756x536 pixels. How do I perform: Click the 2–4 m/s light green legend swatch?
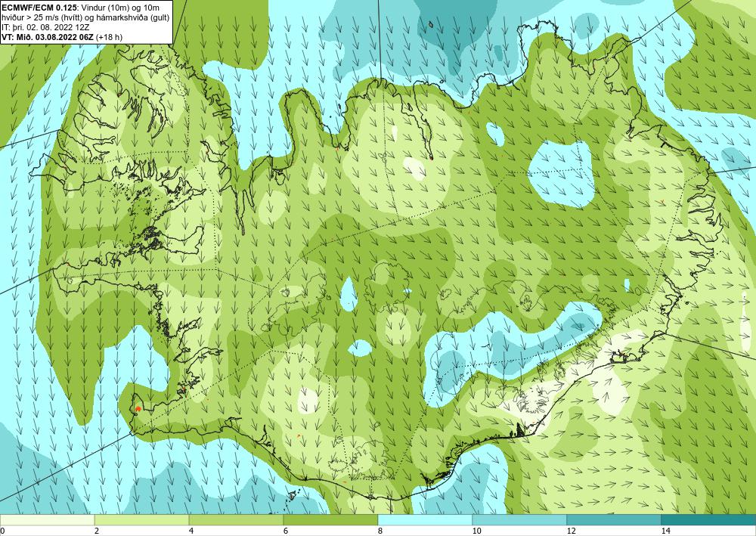point(142,520)
